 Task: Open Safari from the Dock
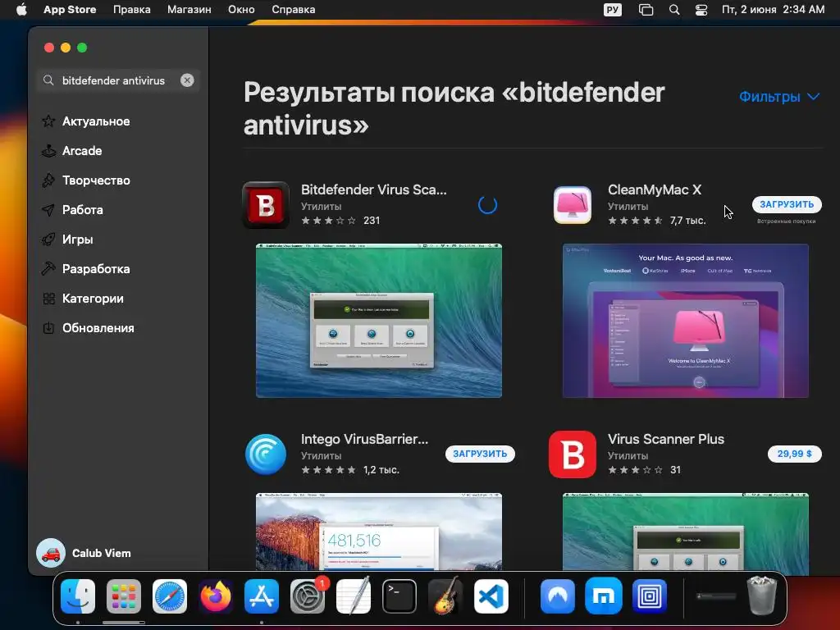tap(170, 596)
